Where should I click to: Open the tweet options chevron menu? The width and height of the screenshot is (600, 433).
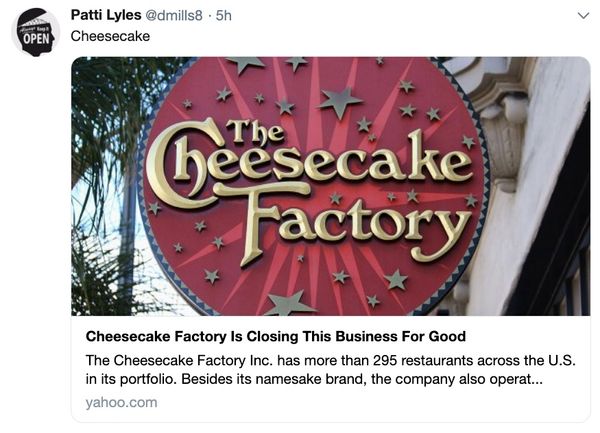pos(584,16)
